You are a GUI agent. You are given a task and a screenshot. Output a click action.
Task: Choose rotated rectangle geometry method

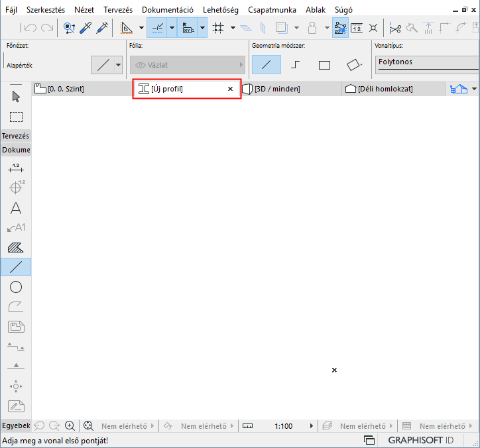click(x=354, y=64)
